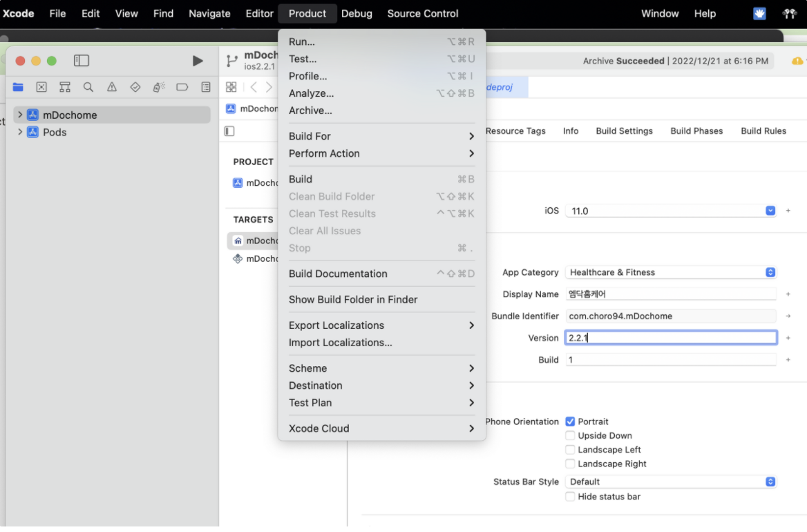
Task: Choose Profile... from Product menu
Action: (381, 76)
